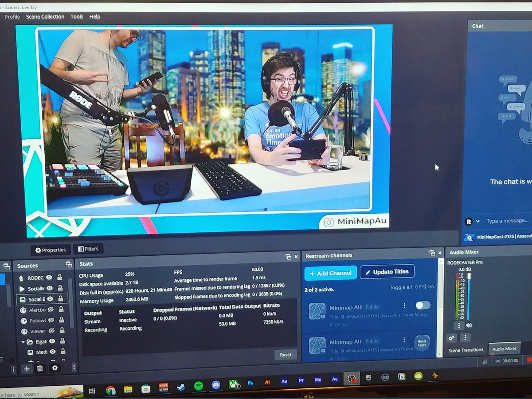The width and height of the screenshot is (532, 399).
Task: Open options for first Minimap AU channel
Action: coord(404,305)
